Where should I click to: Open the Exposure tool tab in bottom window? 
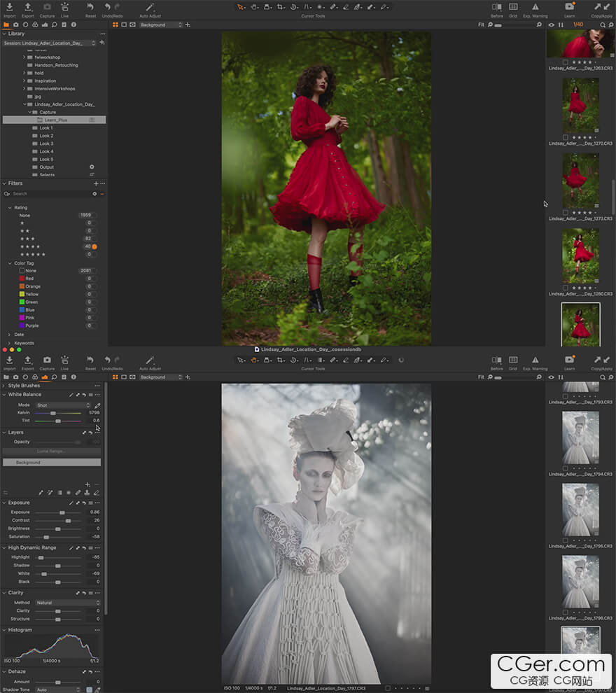click(x=45, y=377)
